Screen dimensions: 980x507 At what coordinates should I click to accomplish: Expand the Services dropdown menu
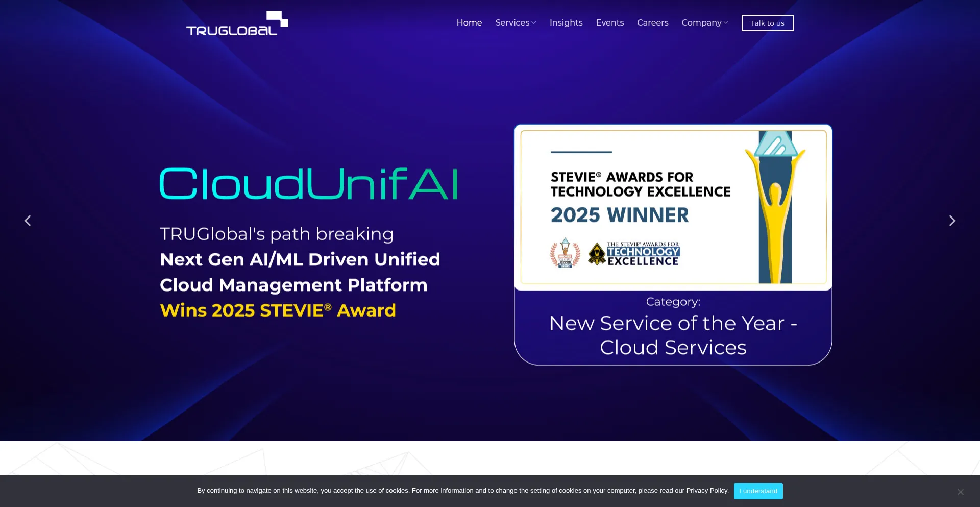tap(516, 23)
